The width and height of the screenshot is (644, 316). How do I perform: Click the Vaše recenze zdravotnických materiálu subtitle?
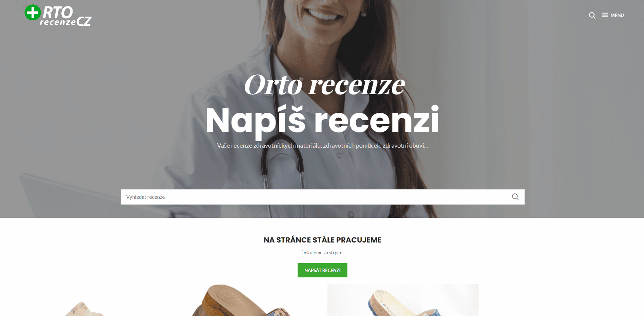(322, 146)
